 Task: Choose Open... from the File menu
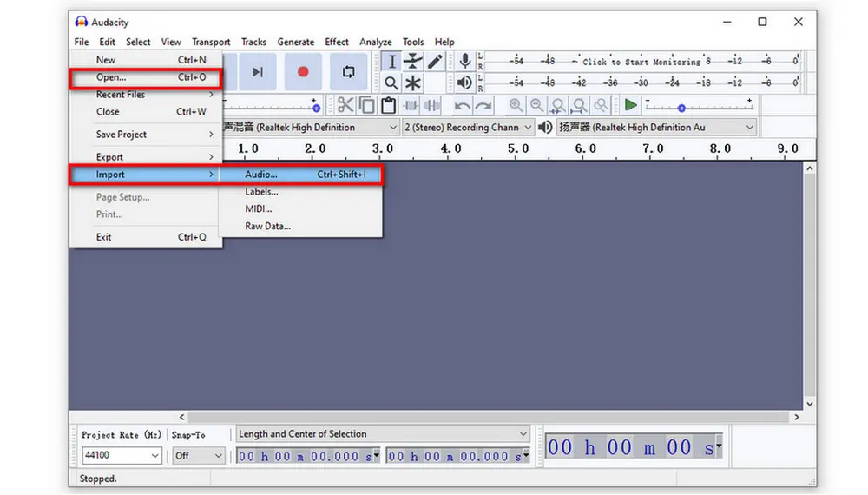(146, 77)
